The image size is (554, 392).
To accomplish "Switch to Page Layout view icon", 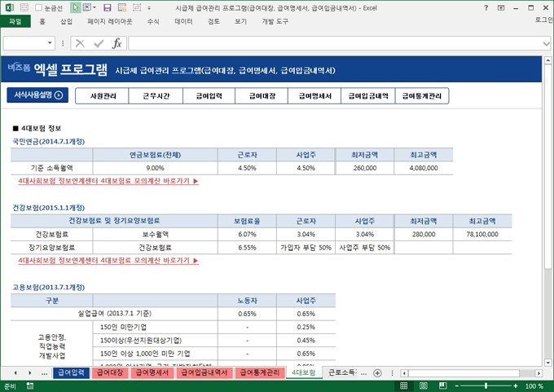I will pos(424,385).
